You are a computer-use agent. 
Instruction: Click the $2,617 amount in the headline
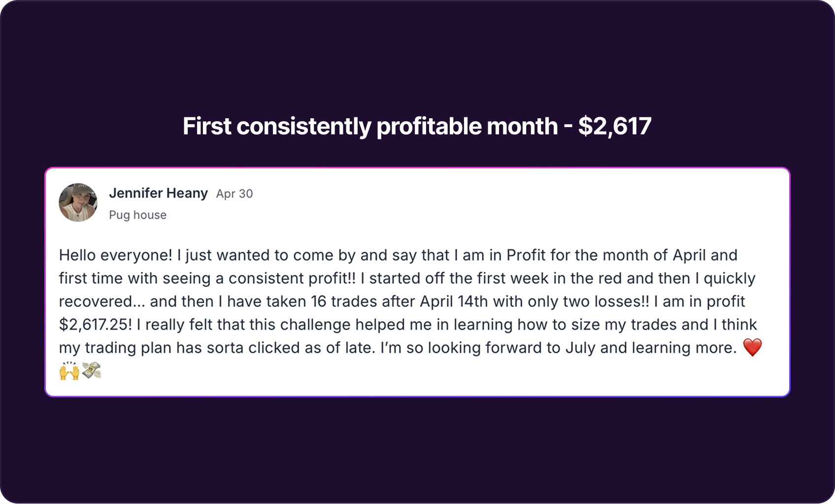coord(615,126)
